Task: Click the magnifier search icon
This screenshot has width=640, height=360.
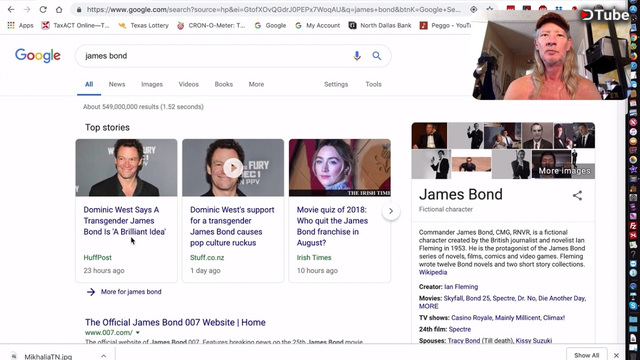Action: click(377, 56)
